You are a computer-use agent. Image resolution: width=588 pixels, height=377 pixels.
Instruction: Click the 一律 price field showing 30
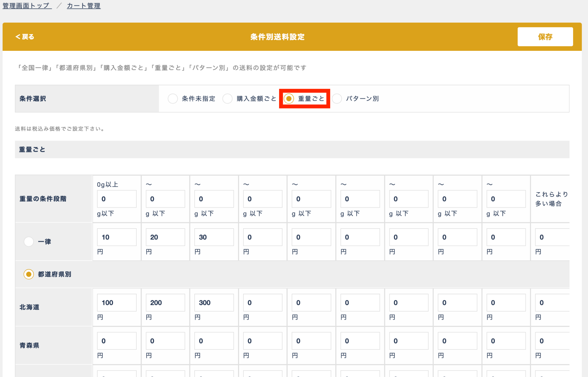[x=214, y=237]
